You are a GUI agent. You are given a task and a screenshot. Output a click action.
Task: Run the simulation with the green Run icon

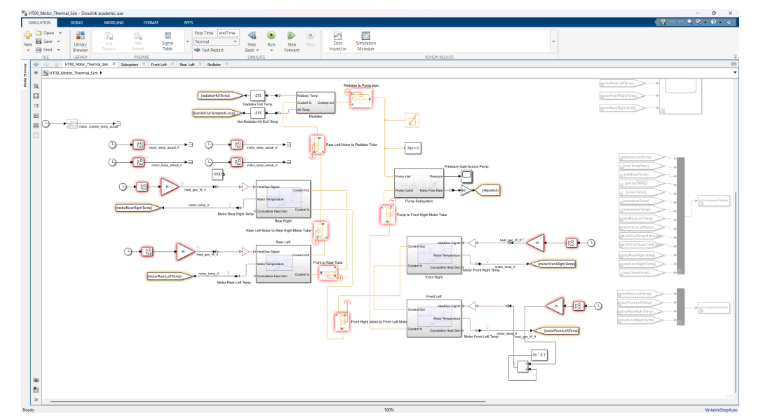tap(271, 36)
